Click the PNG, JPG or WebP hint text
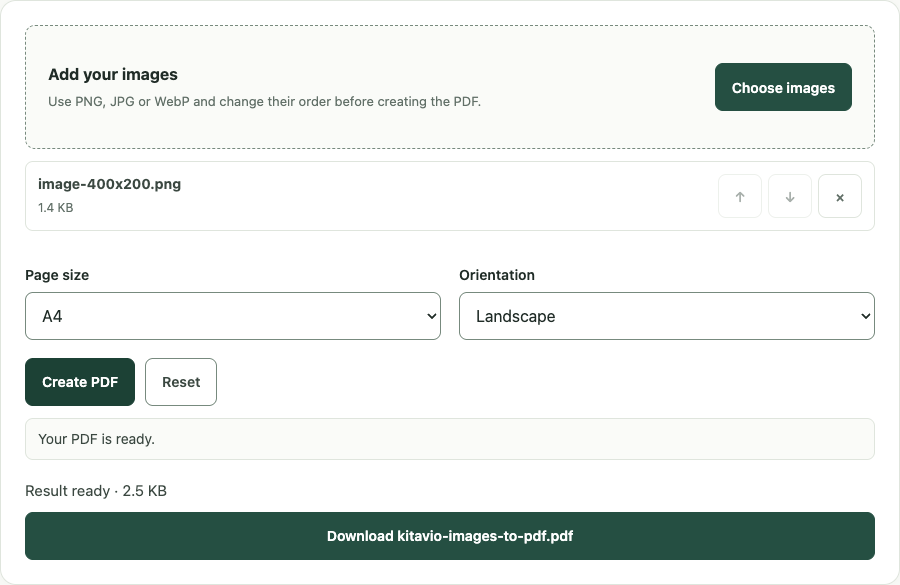 (265, 102)
